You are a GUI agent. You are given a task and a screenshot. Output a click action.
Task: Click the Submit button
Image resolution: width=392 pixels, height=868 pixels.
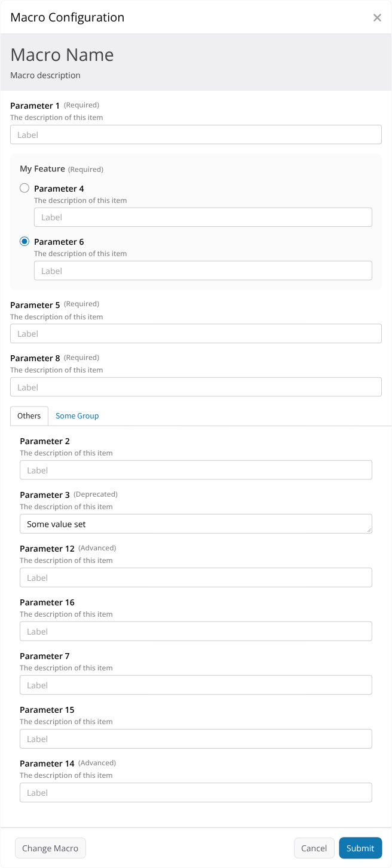[360, 848]
